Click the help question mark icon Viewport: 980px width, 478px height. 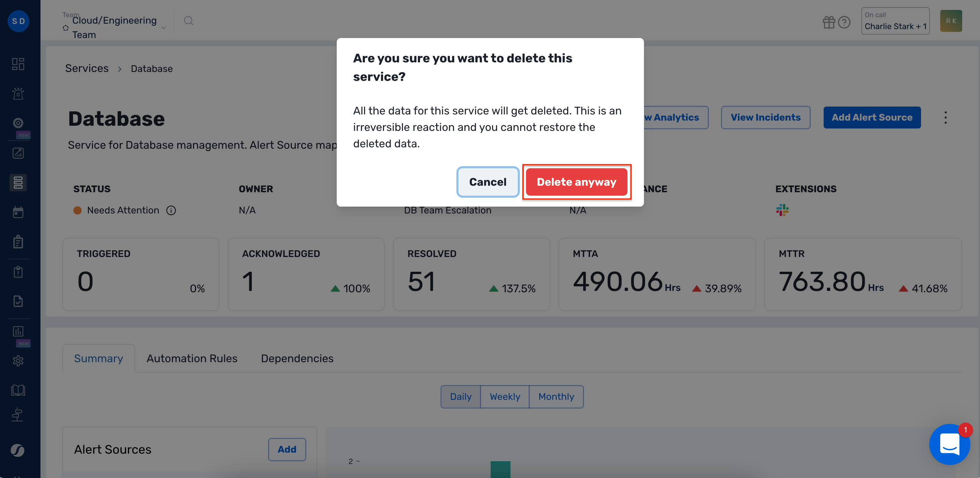(844, 22)
